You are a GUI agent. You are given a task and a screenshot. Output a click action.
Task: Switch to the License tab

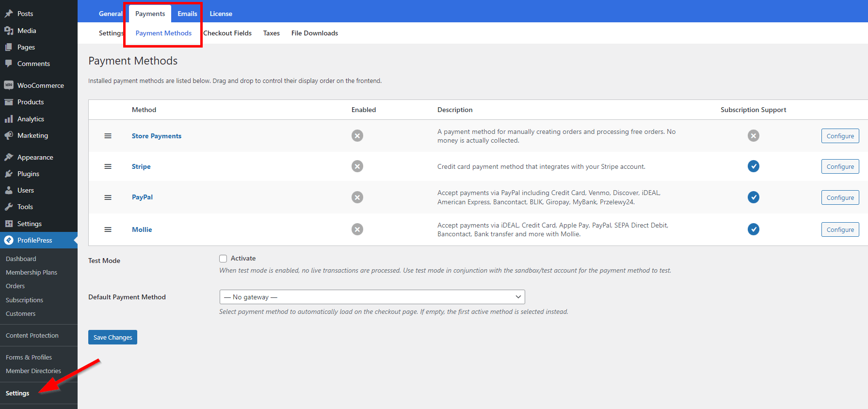[x=221, y=14]
